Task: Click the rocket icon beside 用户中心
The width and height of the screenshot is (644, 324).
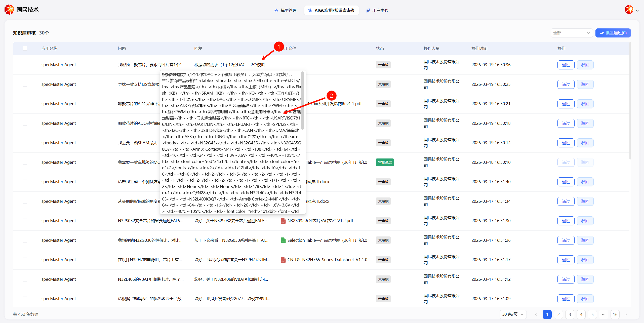Action: click(368, 10)
